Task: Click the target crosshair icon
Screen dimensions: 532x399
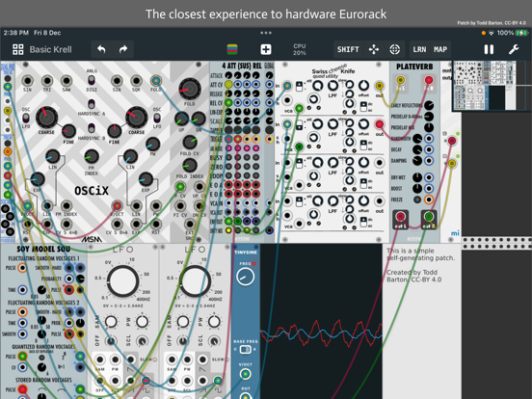Action: point(394,49)
